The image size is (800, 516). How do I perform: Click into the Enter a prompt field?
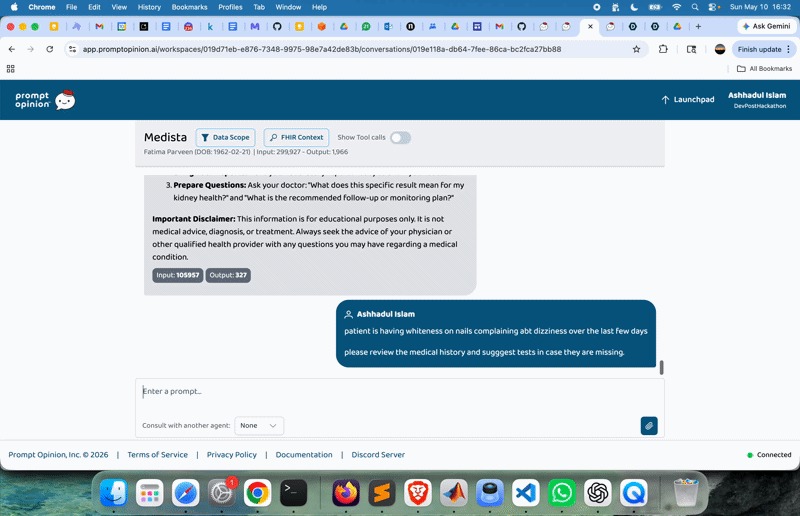tap(399, 392)
